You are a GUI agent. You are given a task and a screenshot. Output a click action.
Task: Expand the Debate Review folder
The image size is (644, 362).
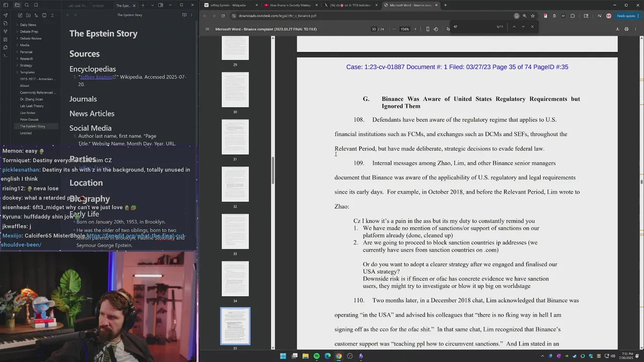pos(31,38)
